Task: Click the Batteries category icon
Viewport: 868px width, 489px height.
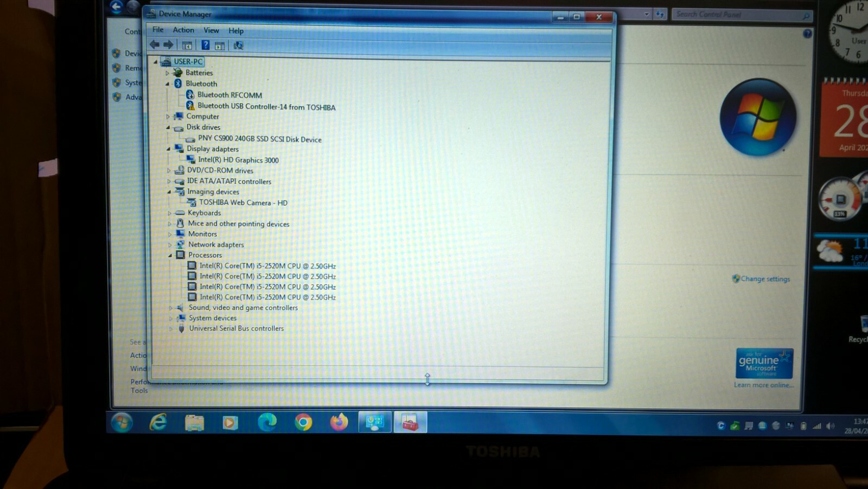Action: tap(178, 72)
